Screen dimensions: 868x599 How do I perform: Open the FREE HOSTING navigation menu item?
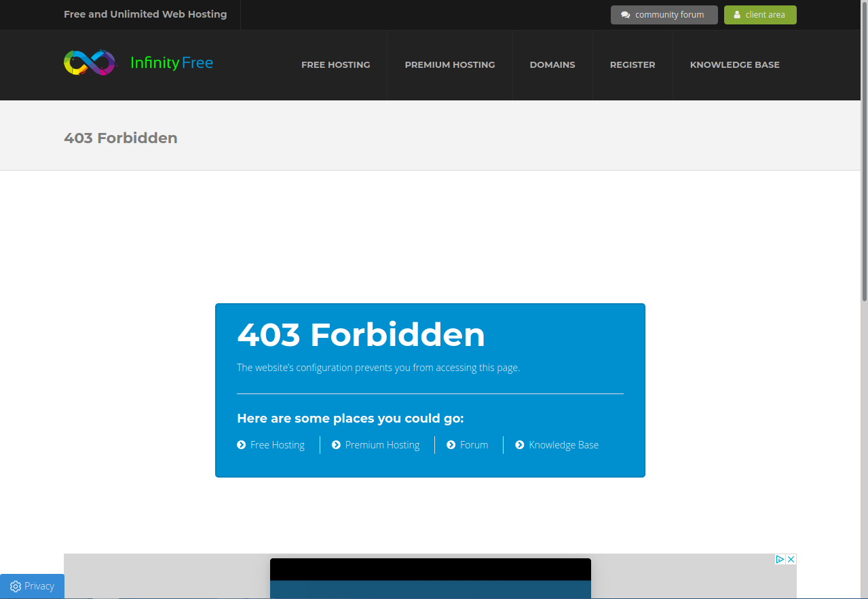(x=335, y=65)
